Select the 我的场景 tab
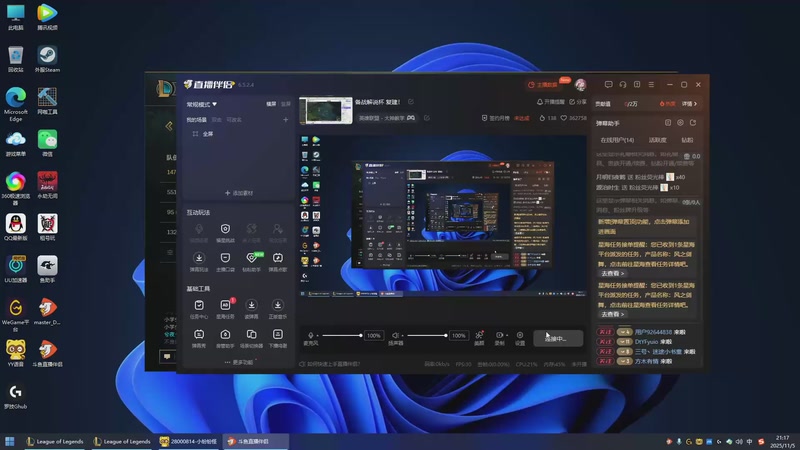800x450 pixels. 196,119
